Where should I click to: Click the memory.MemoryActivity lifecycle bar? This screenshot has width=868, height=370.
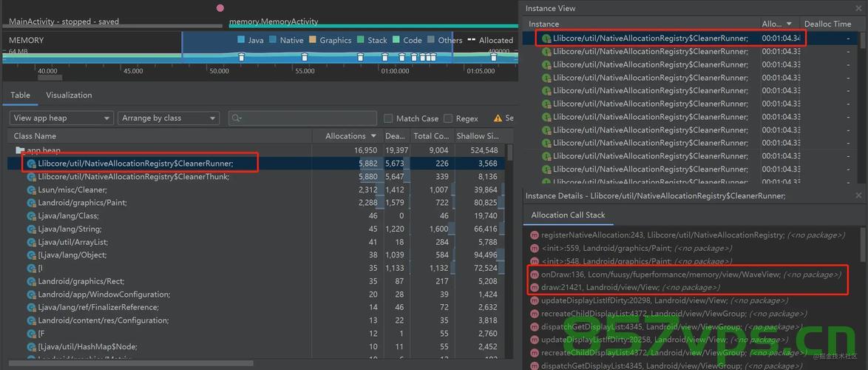pyautogui.click(x=373, y=25)
